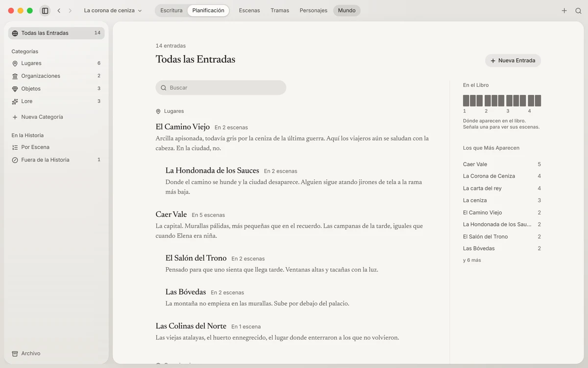The height and width of the screenshot is (368, 588).
Task: Select the Organizaciones category
Action: (56, 76)
